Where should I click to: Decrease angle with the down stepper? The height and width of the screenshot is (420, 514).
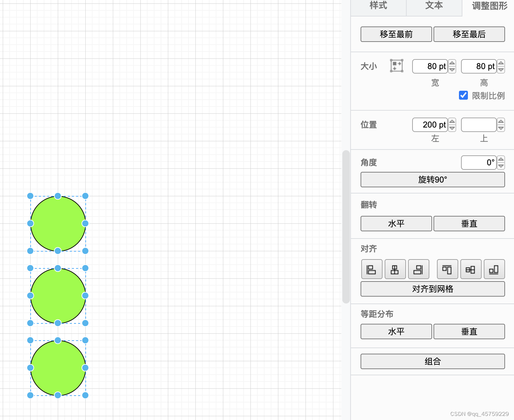pos(501,166)
